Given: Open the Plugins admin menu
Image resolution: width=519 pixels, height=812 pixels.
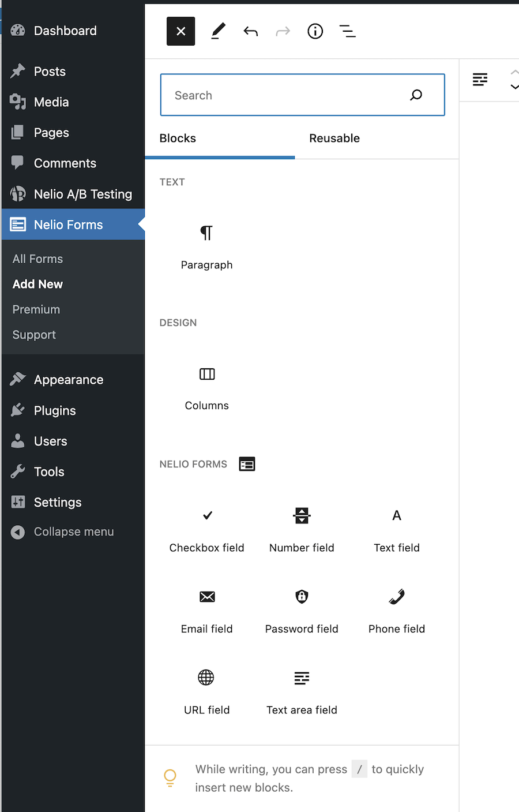Looking at the screenshot, I should [x=55, y=411].
